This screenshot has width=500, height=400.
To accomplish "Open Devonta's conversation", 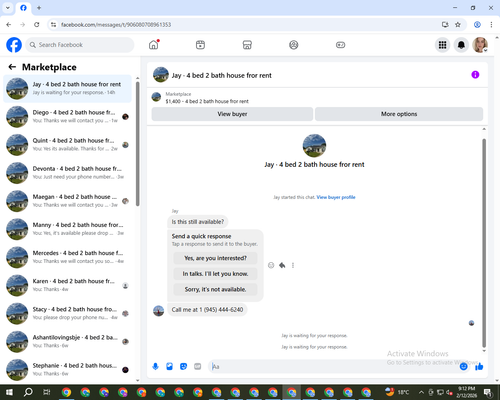I will point(67,173).
